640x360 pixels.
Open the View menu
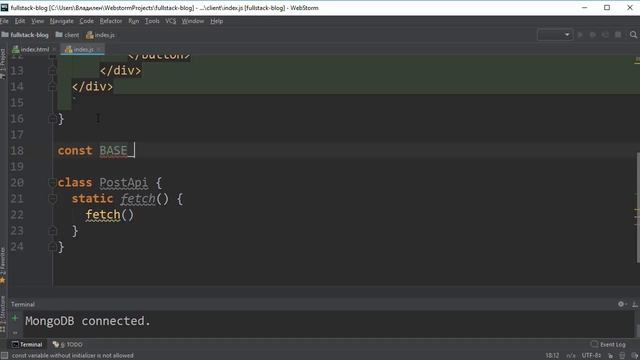point(37,21)
